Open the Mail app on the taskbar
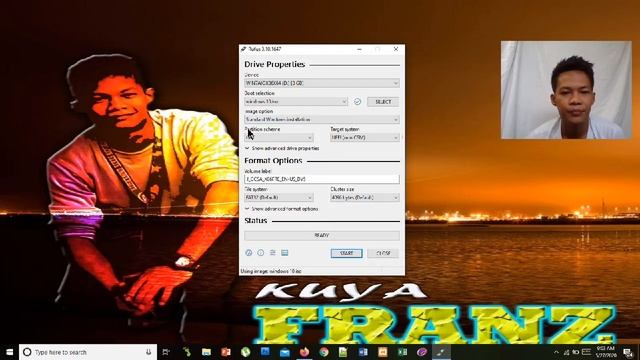The height and width of the screenshot is (360, 640). (x=284, y=352)
